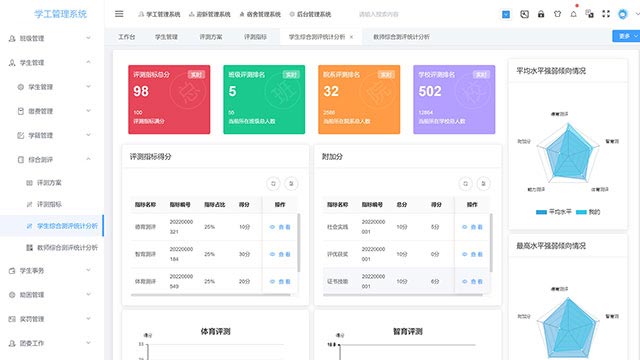Open the 更多 tabs dropdown button

626,36
